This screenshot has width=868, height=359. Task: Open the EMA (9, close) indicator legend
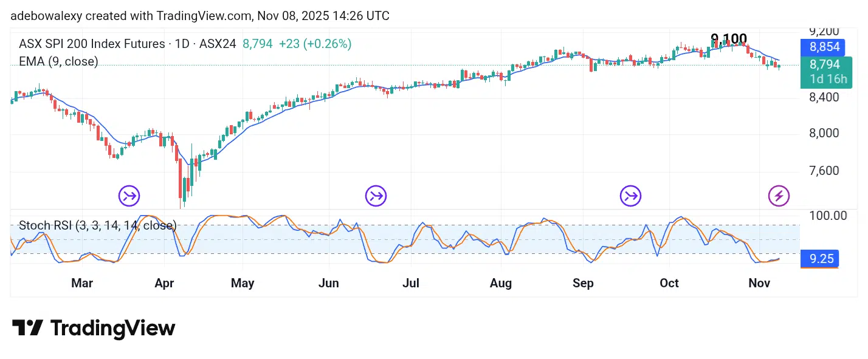point(58,61)
